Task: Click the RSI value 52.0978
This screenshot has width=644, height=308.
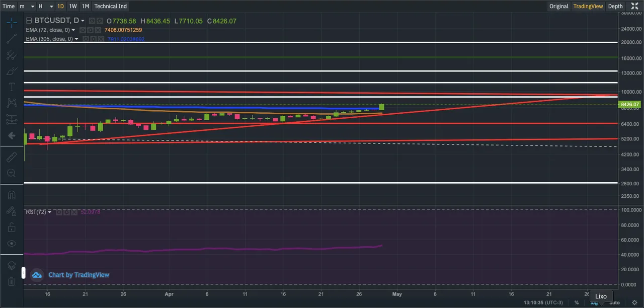Action: [91, 212]
